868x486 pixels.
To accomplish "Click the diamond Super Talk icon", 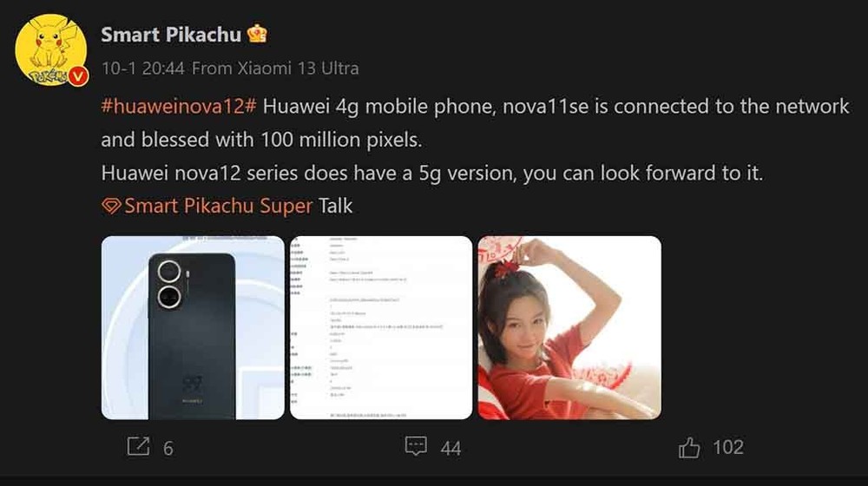I will [111, 207].
